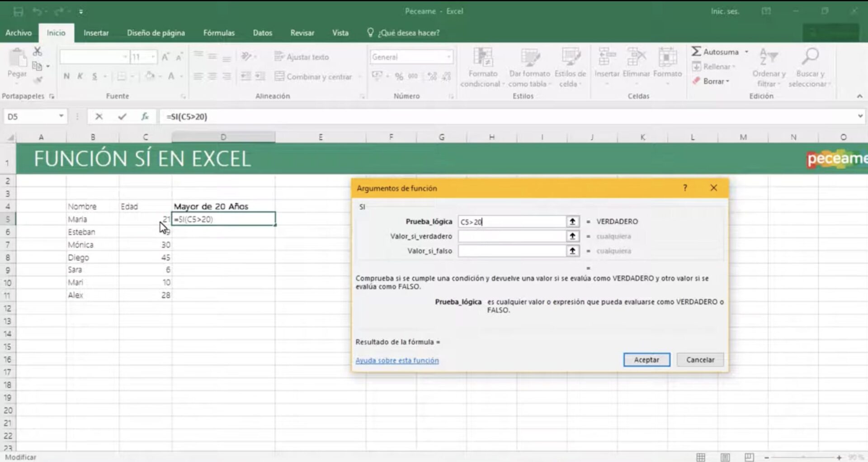Expand the formula bar chevron
This screenshot has height=462, width=868.
click(860, 116)
